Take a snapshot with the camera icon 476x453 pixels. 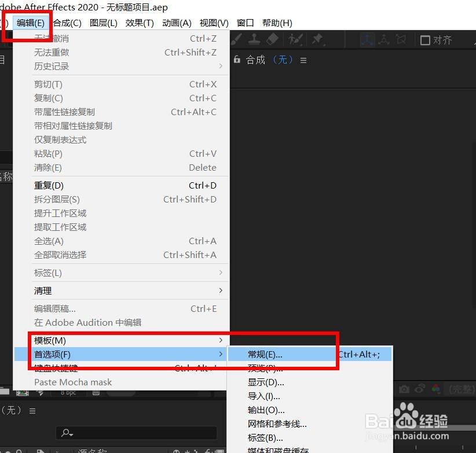click(x=404, y=388)
